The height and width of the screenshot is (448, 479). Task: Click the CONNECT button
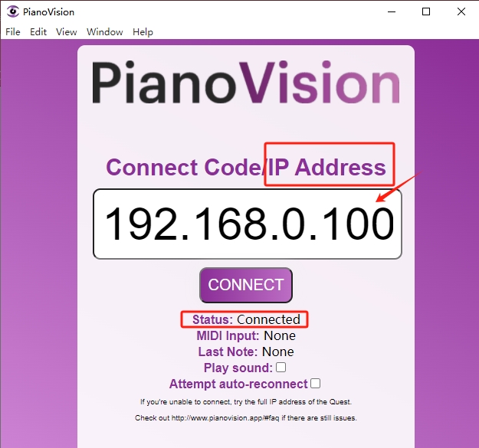coord(246,285)
